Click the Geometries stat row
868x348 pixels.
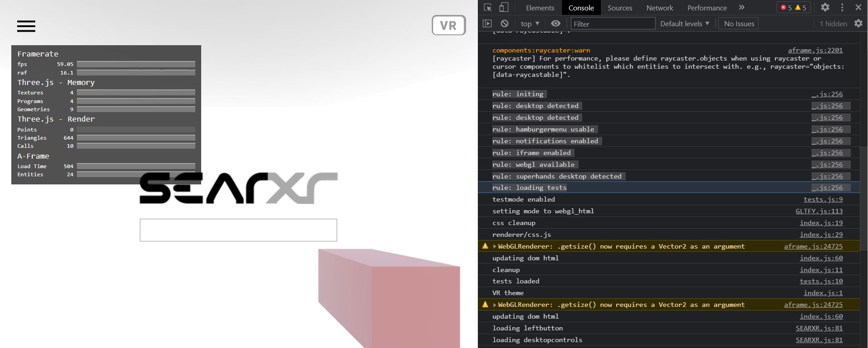(x=106, y=109)
